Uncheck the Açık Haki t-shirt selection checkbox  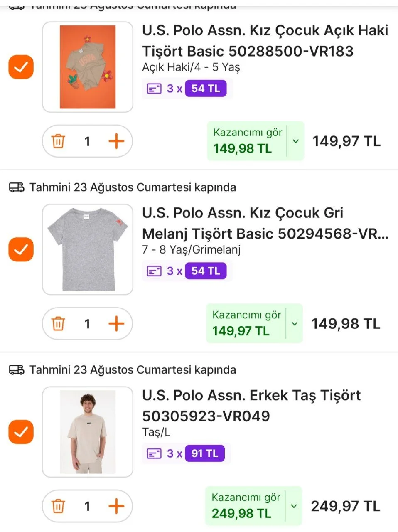[x=21, y=67]
